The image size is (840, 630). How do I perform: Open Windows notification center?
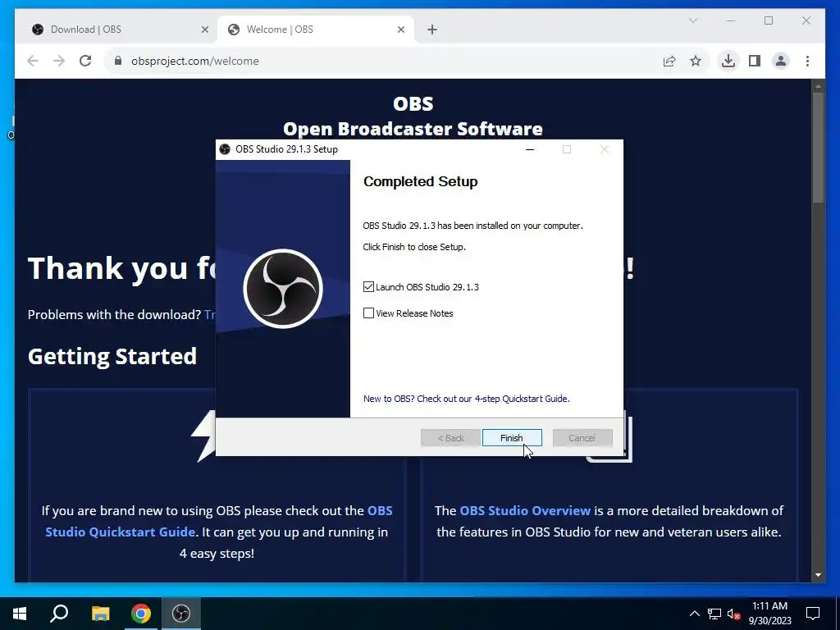pos(813,614)
